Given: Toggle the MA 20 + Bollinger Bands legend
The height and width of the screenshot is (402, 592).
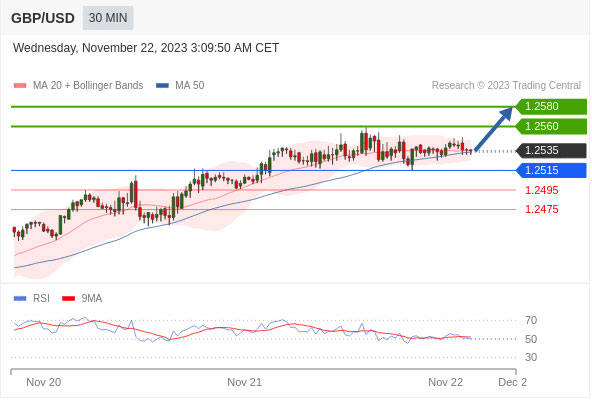Looking at the screenshot, I should click(x=78, y=85).
